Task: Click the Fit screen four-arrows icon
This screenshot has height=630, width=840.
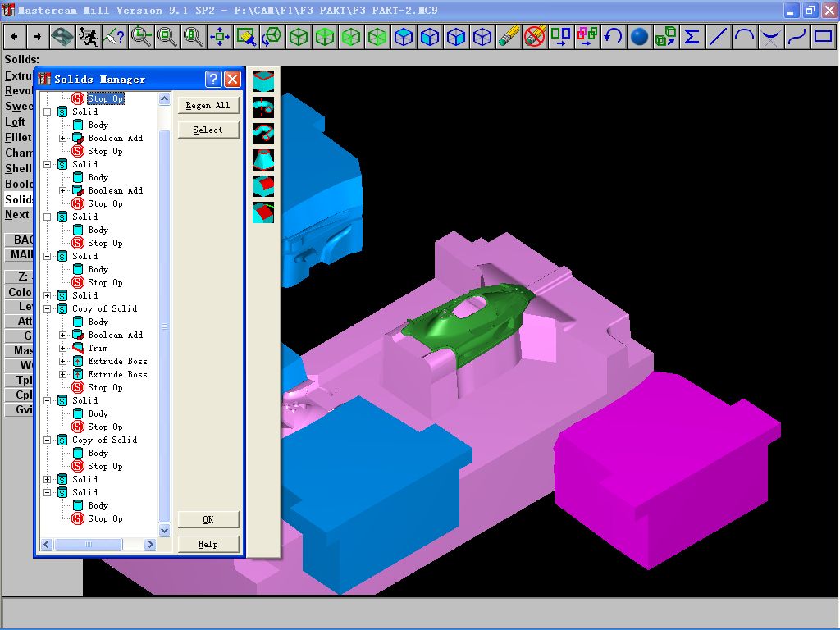Action: click(220, 37)
